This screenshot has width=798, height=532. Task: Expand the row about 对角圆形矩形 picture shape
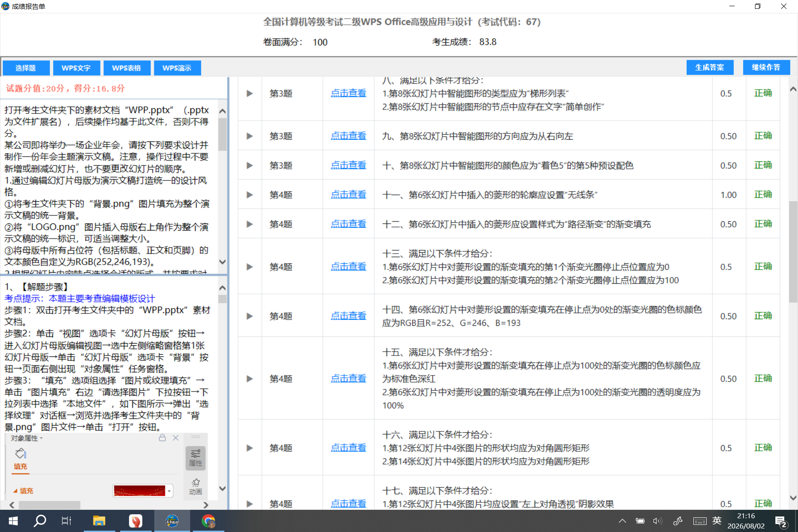tap(250, 448)
